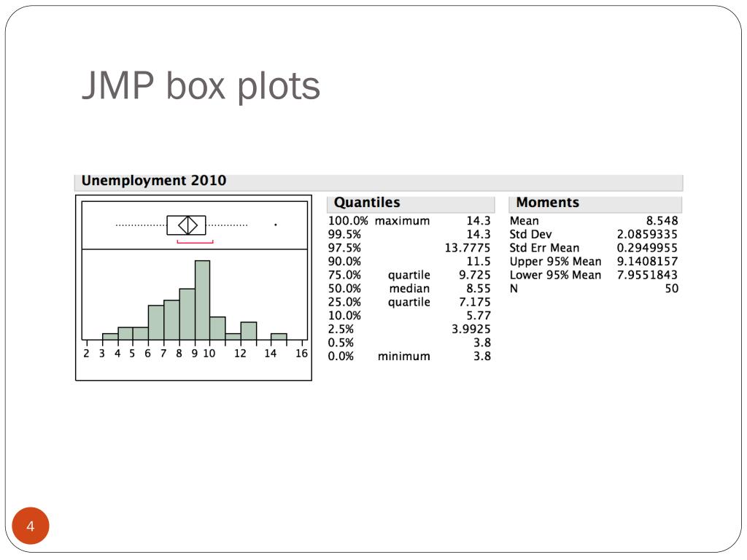Click the 10.0% quantile value 5.77

pos(479,316)
